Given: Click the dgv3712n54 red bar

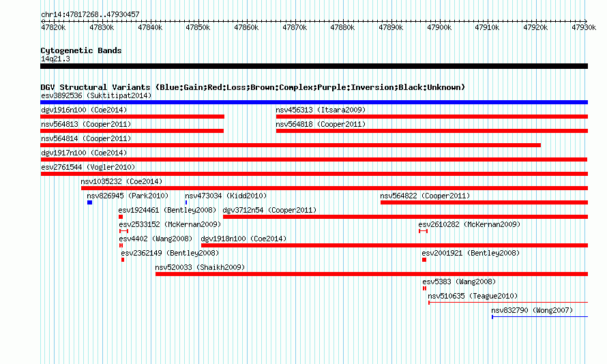Looking at the screenshot, I should 406,217.
